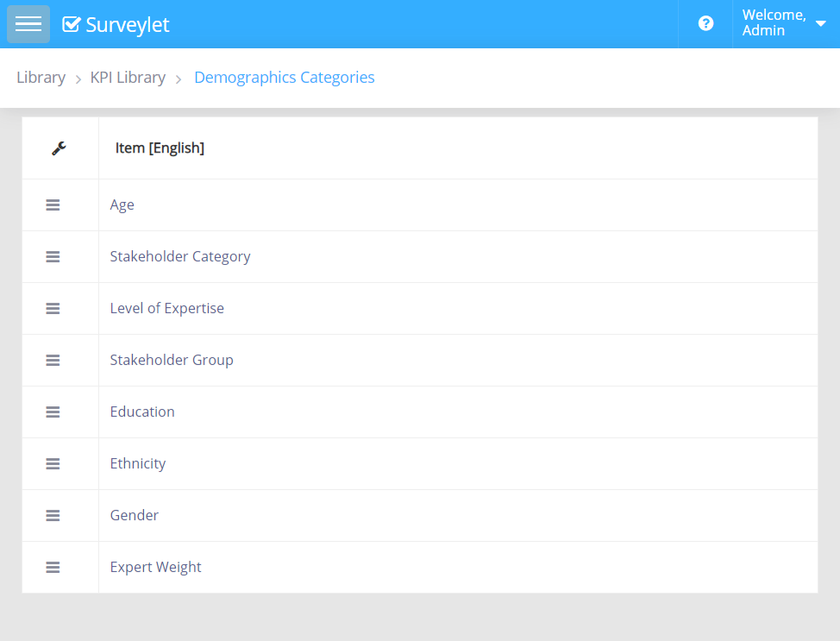Click the row handle next to Education

[53, 412]
